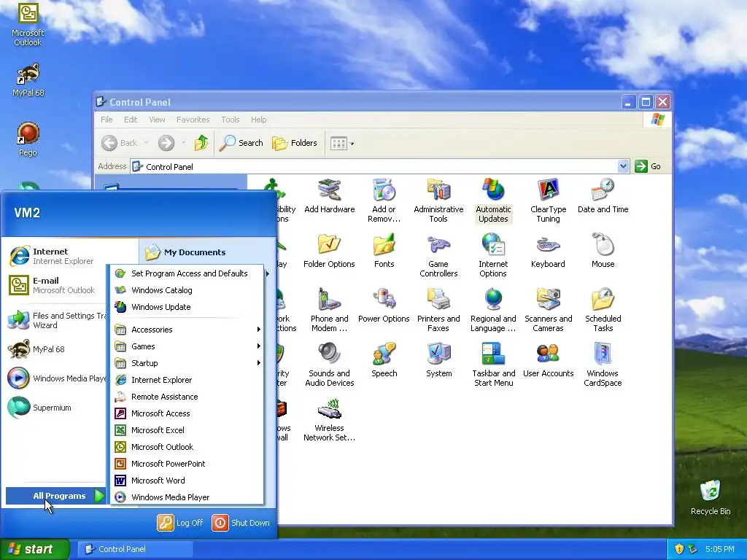Open Add or Remove Programs icon
Image resolution: width=747 pixels, height=560 pixels.
pyautogui.click(x=384, y=201)
